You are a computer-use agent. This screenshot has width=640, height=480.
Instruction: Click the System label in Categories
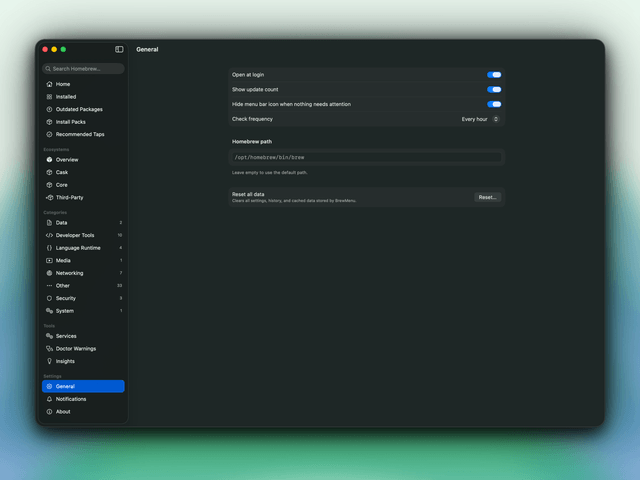[x=65, y=311]
